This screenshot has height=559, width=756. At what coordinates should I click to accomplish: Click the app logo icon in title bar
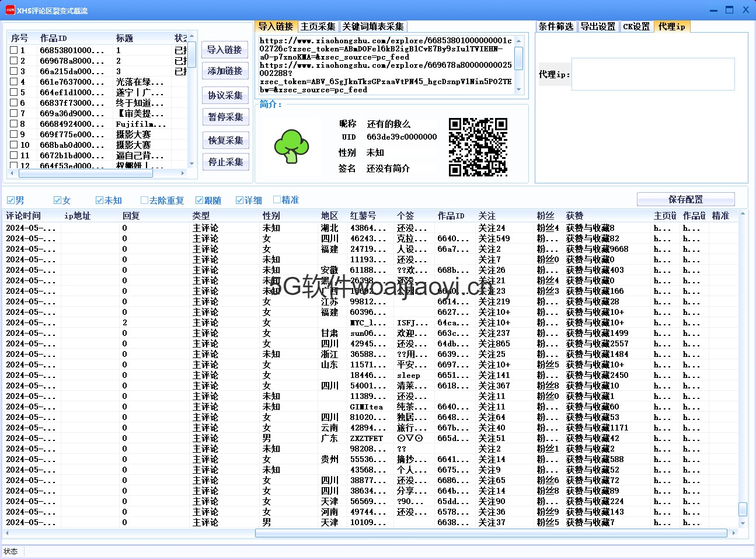(10, 10)
